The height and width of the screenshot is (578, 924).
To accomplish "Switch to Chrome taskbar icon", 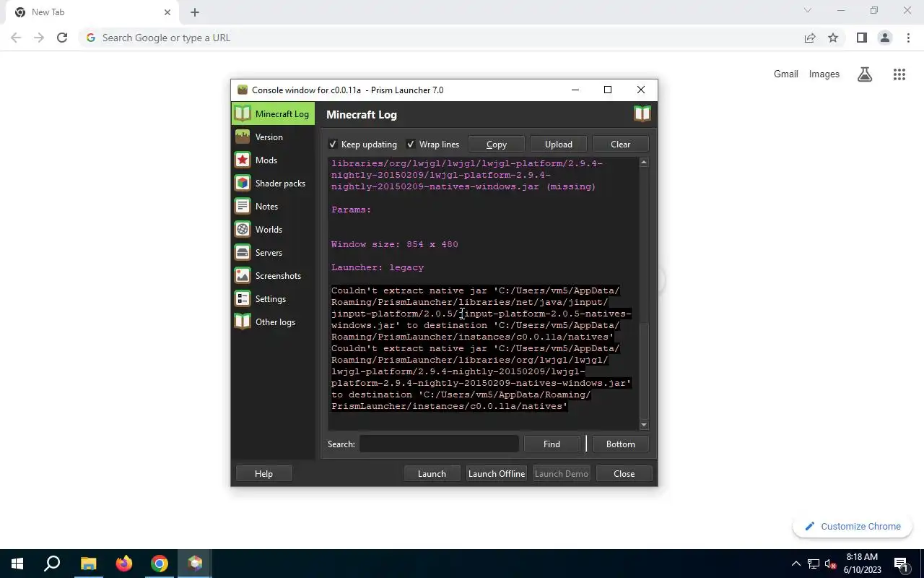I will (x=160, y=564).
